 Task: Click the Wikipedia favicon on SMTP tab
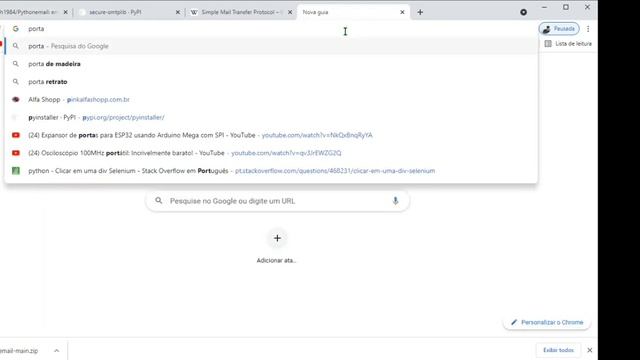coord(194,12)
